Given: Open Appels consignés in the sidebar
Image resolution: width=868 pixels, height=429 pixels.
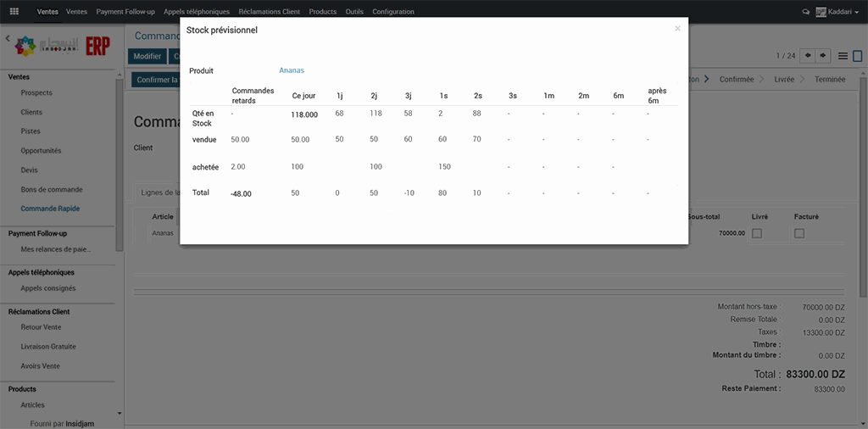Looking at the screenshot, I should point(48,288).
